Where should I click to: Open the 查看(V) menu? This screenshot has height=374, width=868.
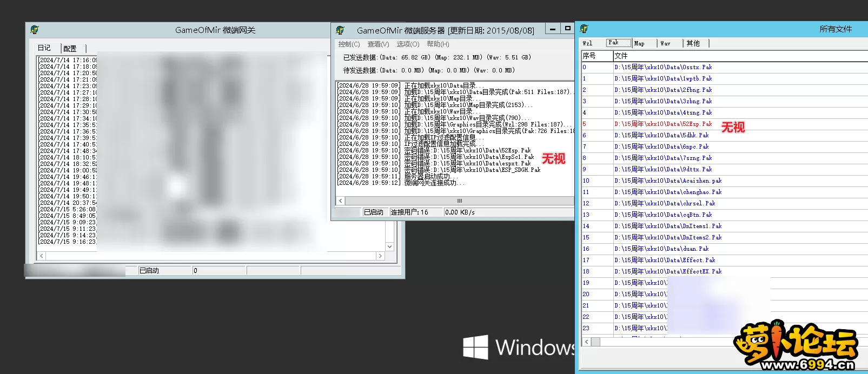(x=378, y=44)
